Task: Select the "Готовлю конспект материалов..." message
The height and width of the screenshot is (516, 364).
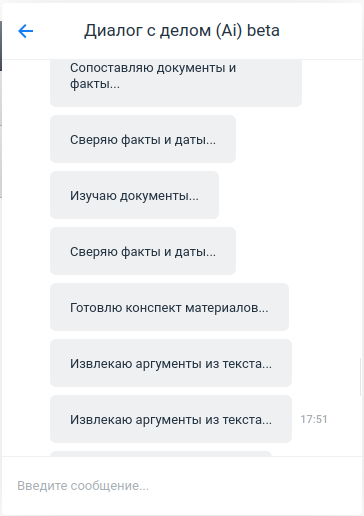Action: 169,307
